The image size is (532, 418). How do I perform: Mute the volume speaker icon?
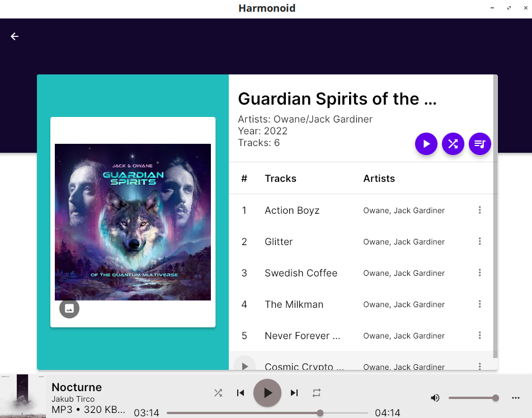435,398
